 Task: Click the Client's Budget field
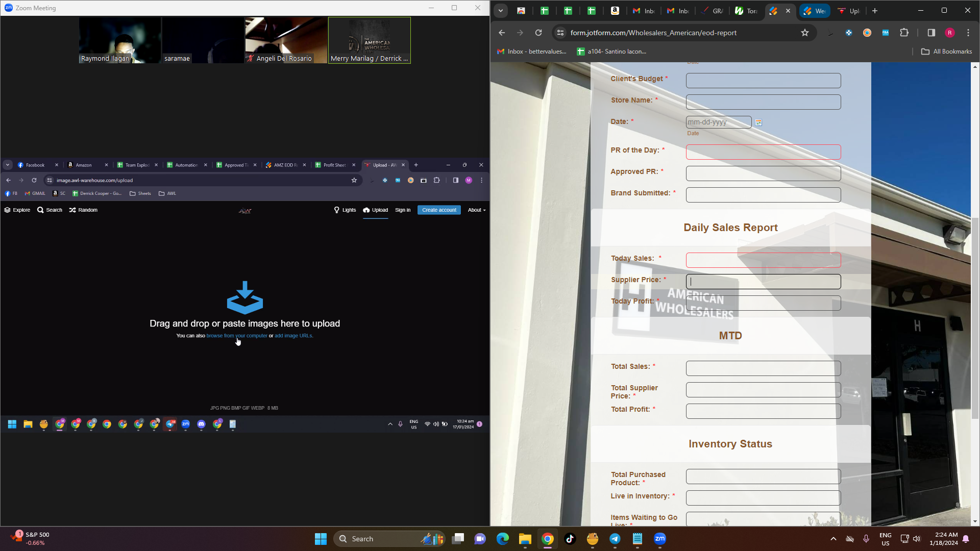coord(764,81)
